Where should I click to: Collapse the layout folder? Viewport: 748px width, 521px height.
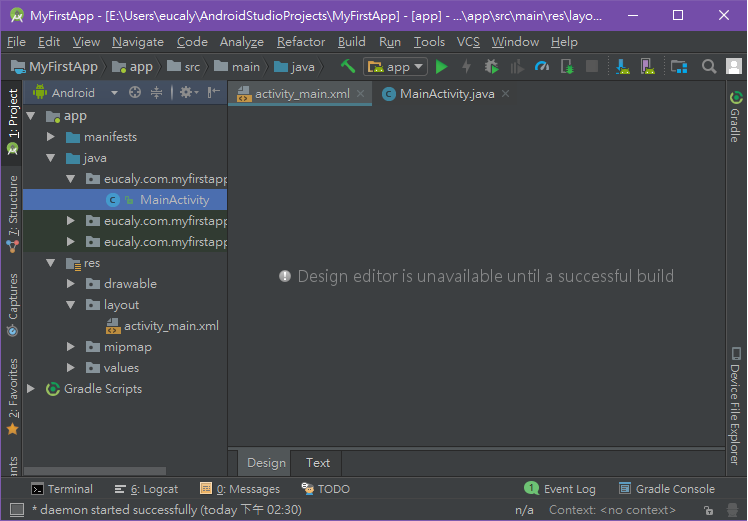[x=71, y=305]
